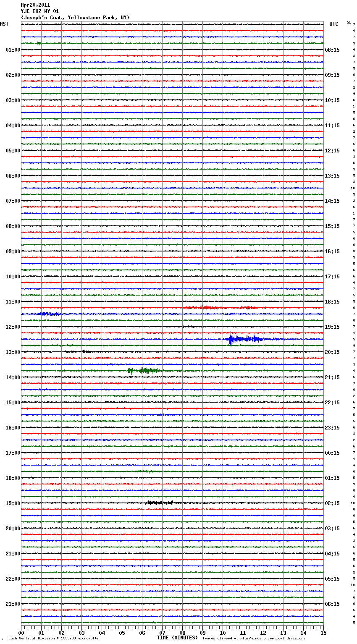Click the 10:15 UTC time label
Viewport: 357px width, 644px height.
pyautogui.click(x=332, y=100)
